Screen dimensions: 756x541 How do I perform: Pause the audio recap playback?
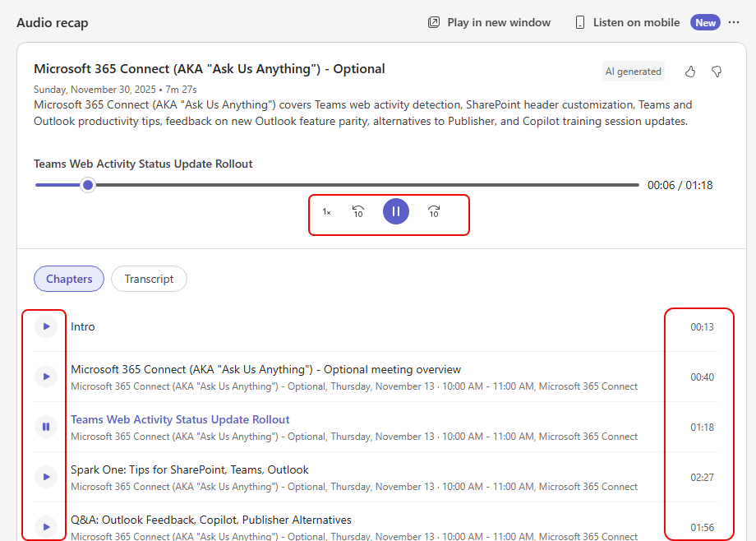395,211
